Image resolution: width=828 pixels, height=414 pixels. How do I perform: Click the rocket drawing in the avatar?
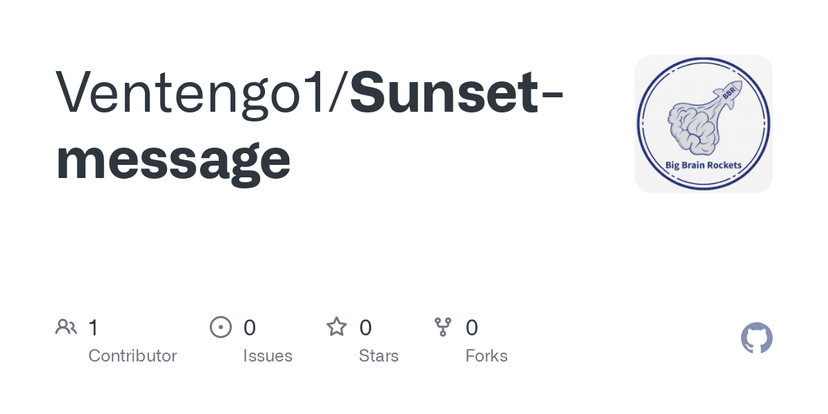click(730, 93)
